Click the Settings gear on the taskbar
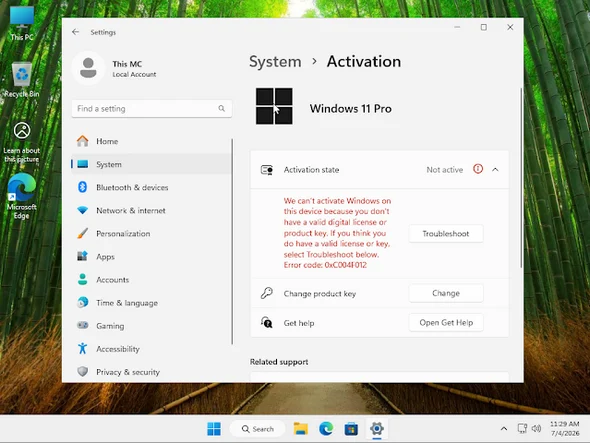 pyautogui.click(x=377, y=429)
